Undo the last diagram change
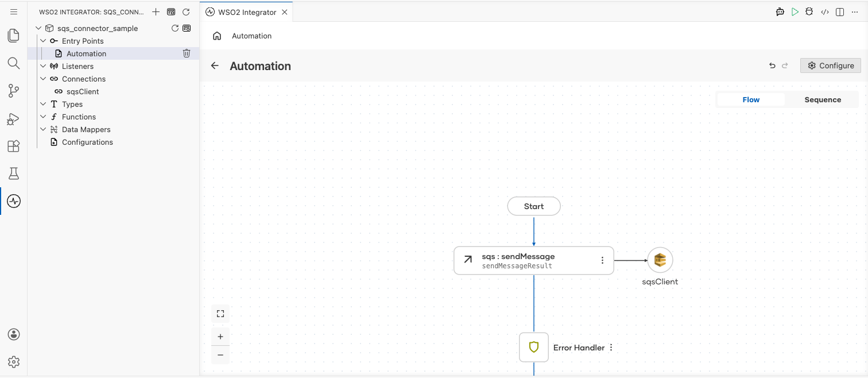This screenshot has height=378, width=868. coord(772,65)
